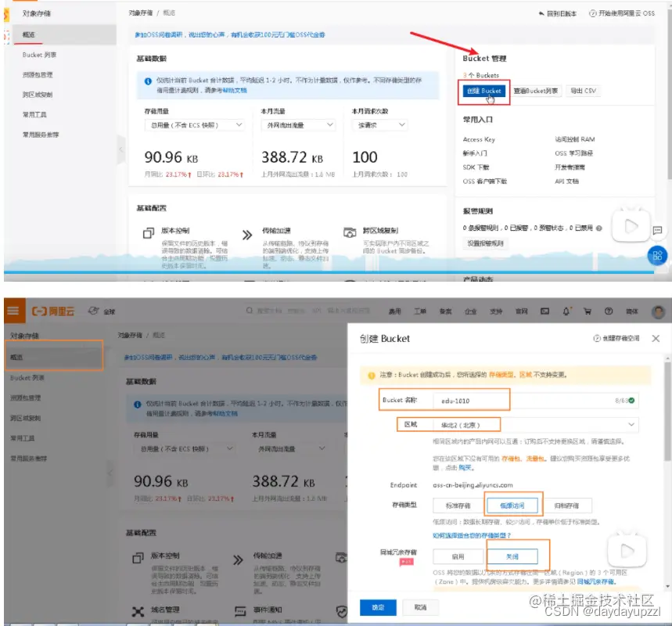Open the 访问控制 RAM link
The width and height of the screenshot is (672, 626).
(x=575, y=140)
